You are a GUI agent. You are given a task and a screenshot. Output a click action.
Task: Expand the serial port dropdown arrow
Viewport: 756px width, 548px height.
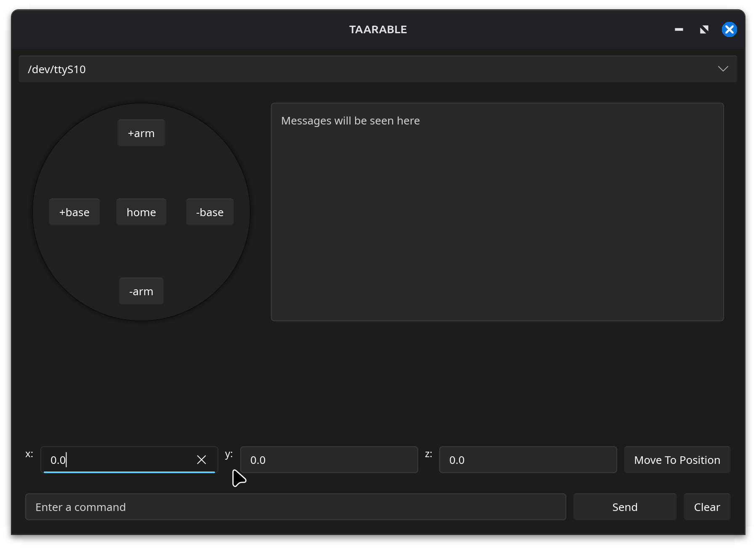coord(723,69)
